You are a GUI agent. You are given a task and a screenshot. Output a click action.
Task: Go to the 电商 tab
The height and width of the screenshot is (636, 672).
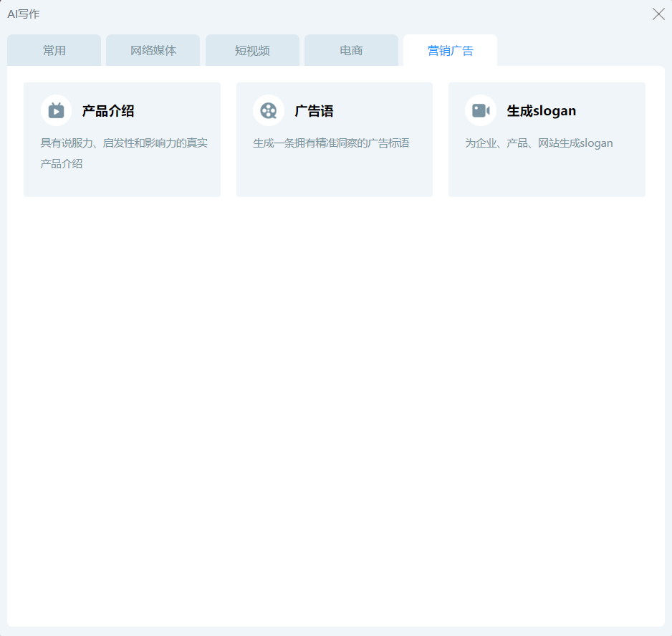tap(352, 51)
